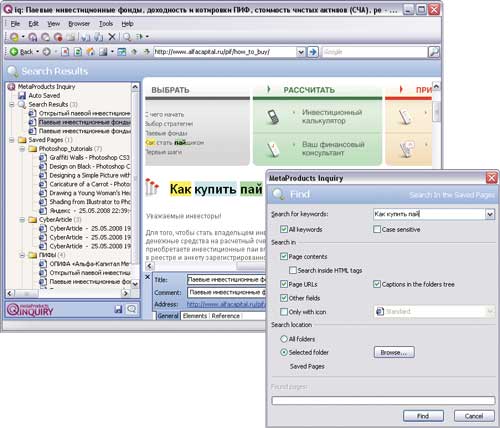The height and width of the screenshot is (428, 500).
Task: Open the Standard icon dropdown in Find dialog
Action: click(x=490, y=311)
